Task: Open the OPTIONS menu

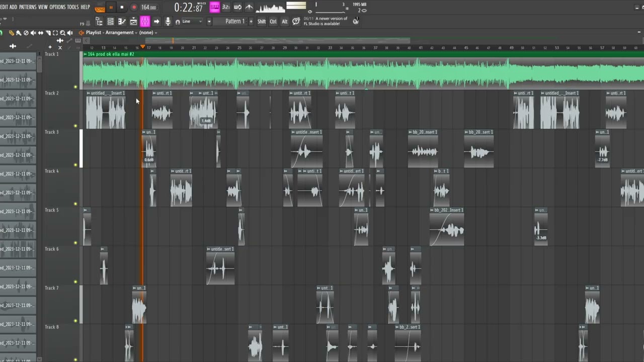Action: (x=57, y=7)
